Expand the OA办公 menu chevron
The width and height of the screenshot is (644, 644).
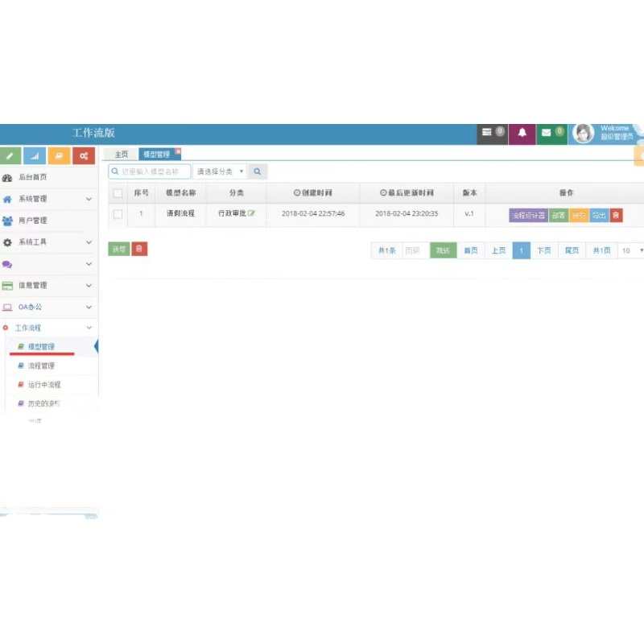pyautogui.click(x=89, y=308)
